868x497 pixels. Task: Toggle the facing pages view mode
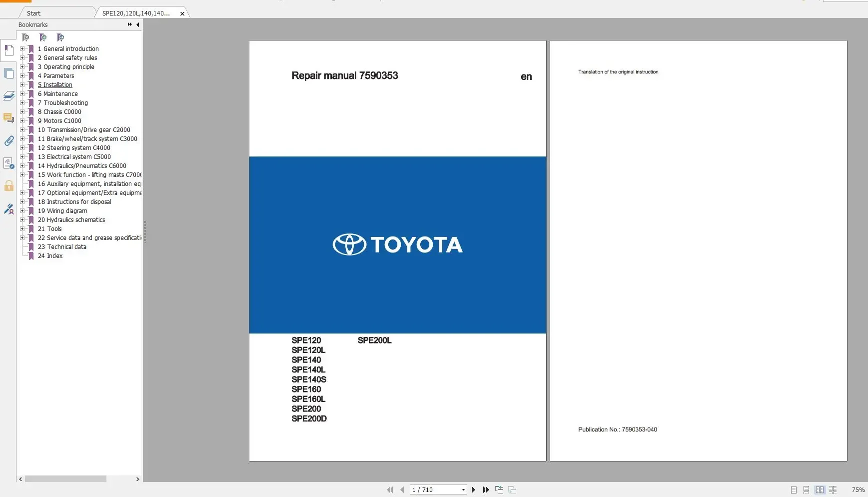click(820, 490)
